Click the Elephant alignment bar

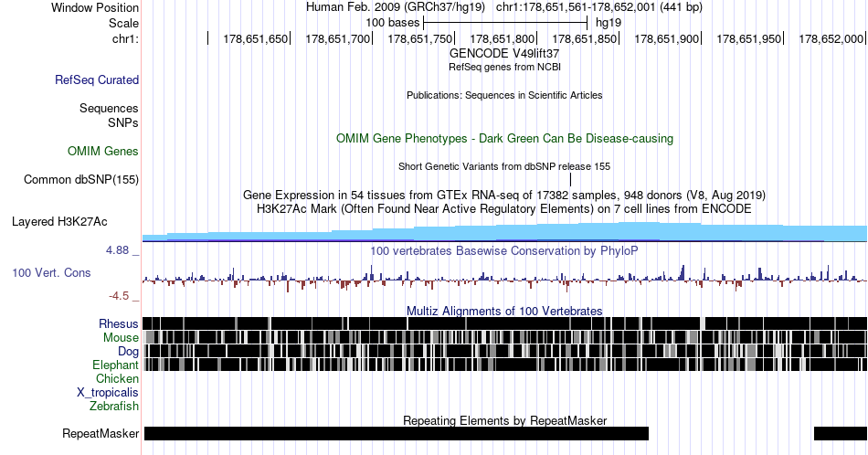pyautogui.click(x=504, y=365)
